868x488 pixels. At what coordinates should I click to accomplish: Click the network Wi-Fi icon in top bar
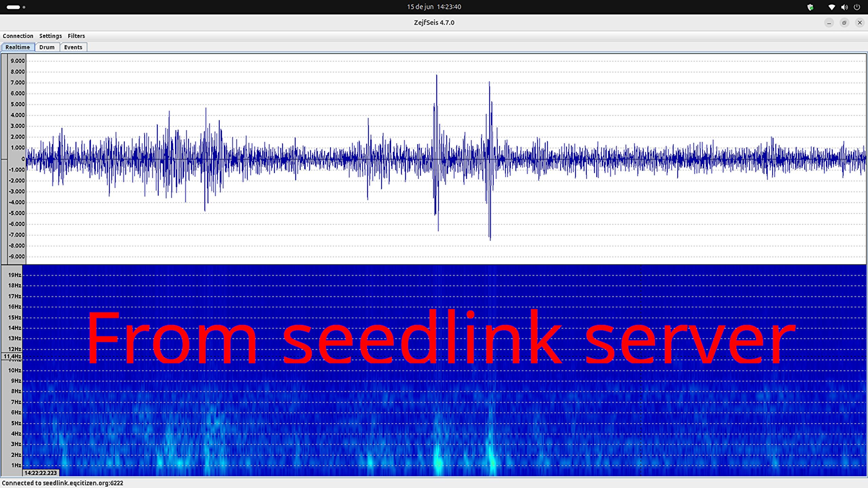[x=831, y=7]
